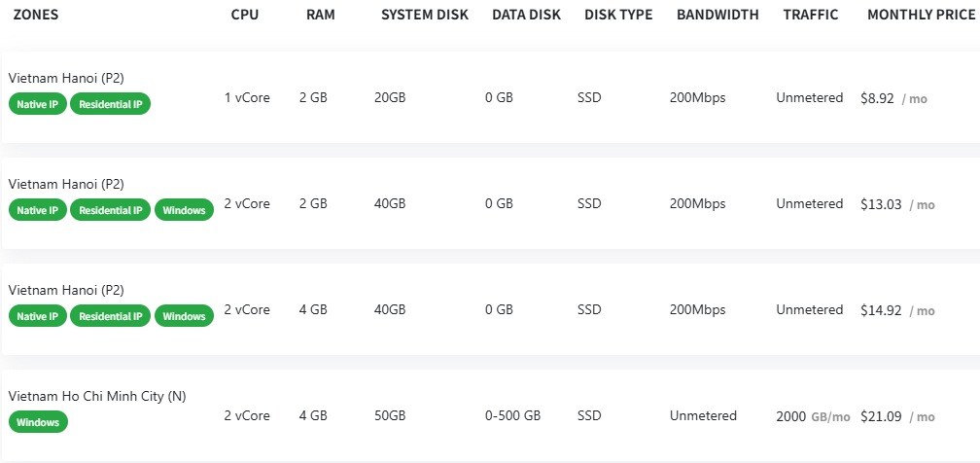The image size is (980, 463).
Task: Click the DISK TYPE column header
Action: tap(618, 15)
